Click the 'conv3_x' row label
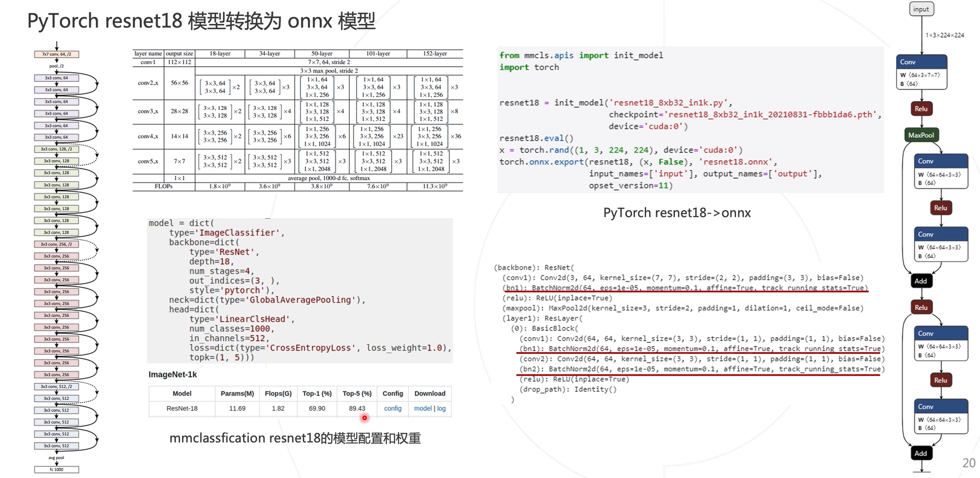The height and width of the screenshot is (478, 980). click(x=148, y=111)
